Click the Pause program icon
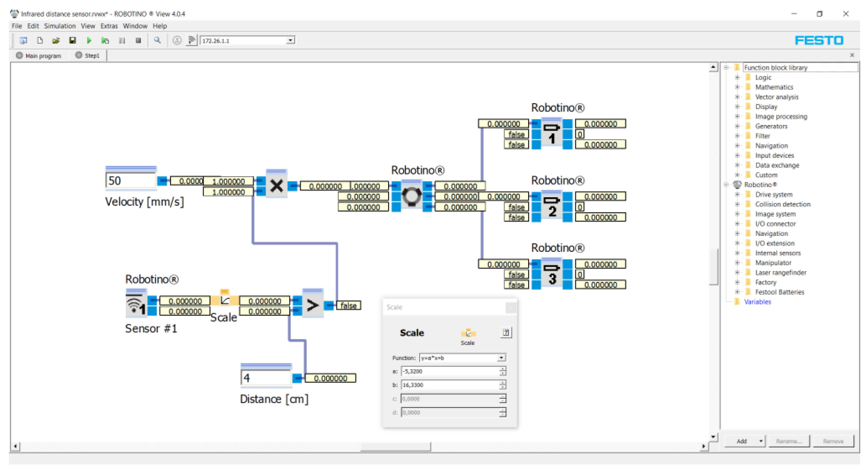Screen dimensions: 868x473 pyautogui.click(x=122, y=41)
